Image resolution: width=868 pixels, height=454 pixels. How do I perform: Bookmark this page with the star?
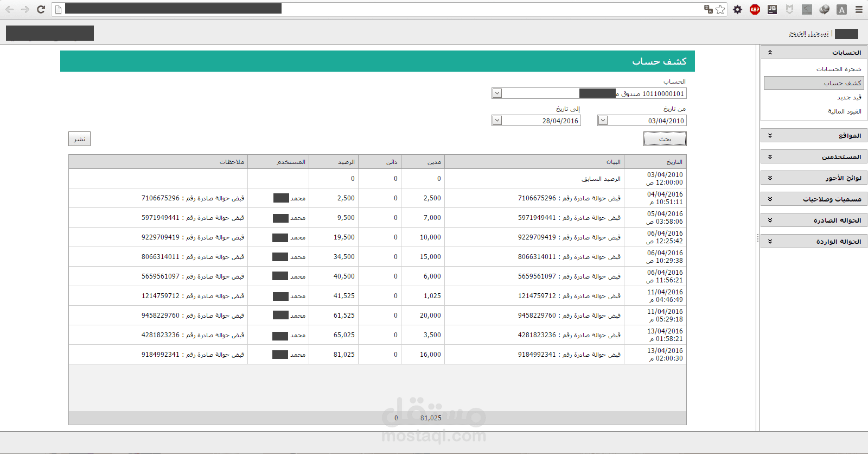click(720, 9)
